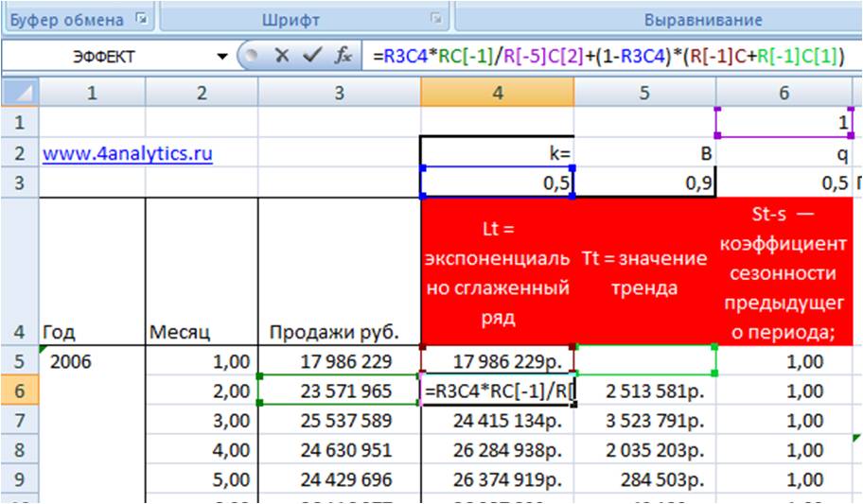Image resolution: width=863 pixels, height=504 pixels.
Task: Click the Шрифт group label
Action: [291, 20]
